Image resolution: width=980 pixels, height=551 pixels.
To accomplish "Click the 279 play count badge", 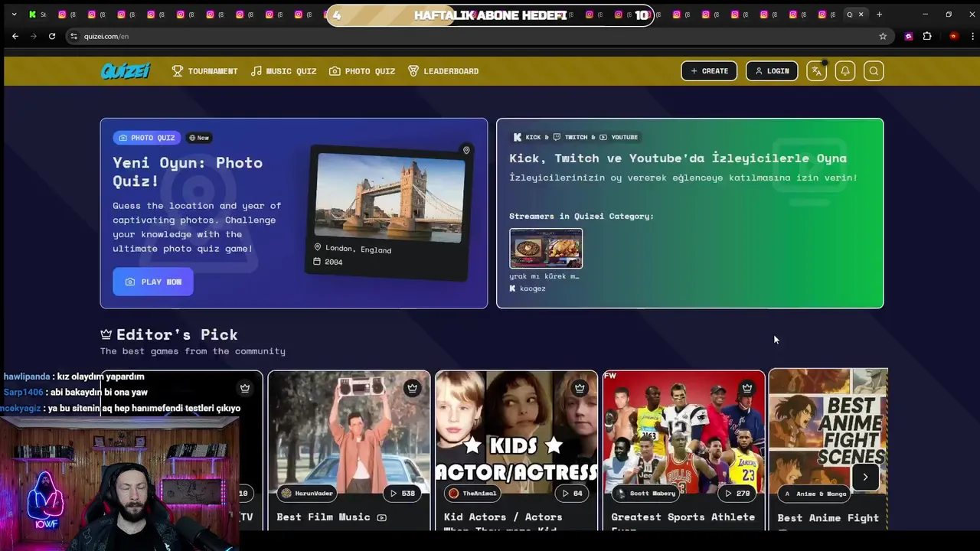I will click(737, 494).
